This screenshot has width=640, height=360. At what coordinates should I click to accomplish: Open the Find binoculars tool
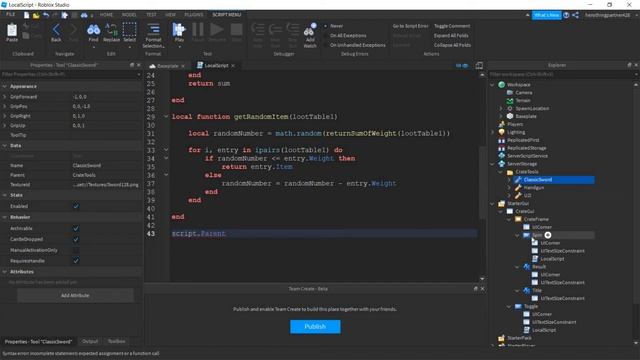tap(93, 30)
